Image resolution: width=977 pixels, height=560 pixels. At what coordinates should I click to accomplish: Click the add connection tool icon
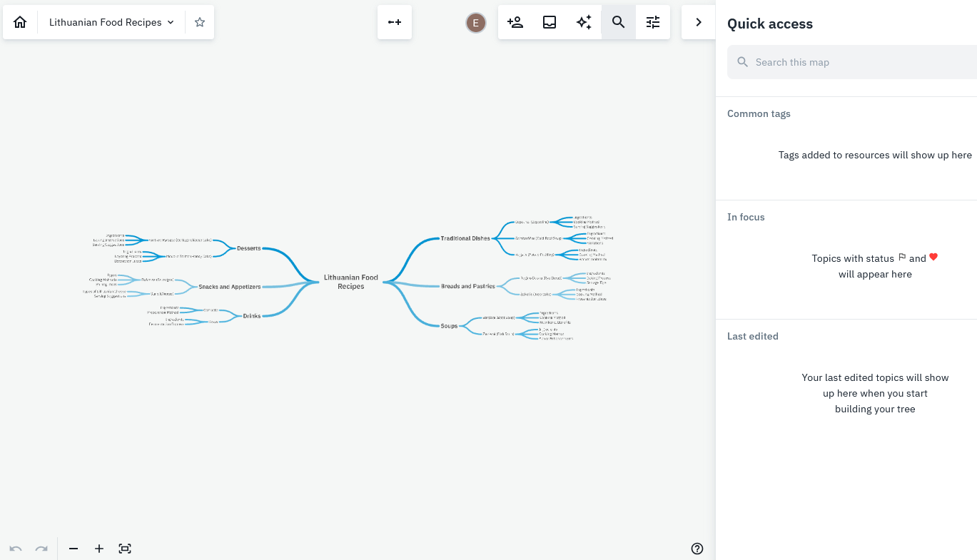[395, 22]
